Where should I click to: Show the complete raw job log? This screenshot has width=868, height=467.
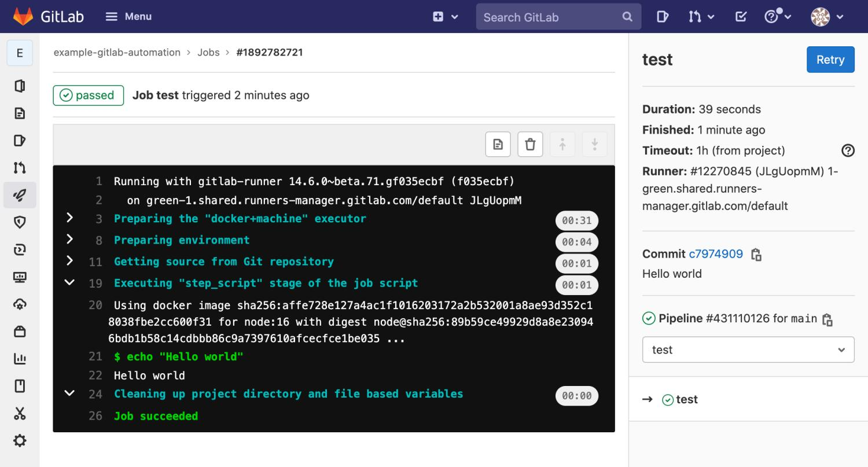(498, 144)
